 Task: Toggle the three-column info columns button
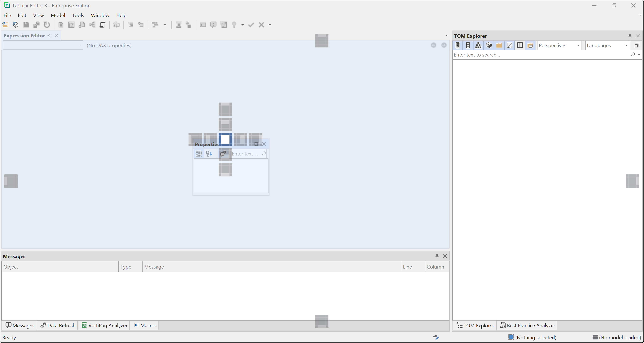coord(520,45)
